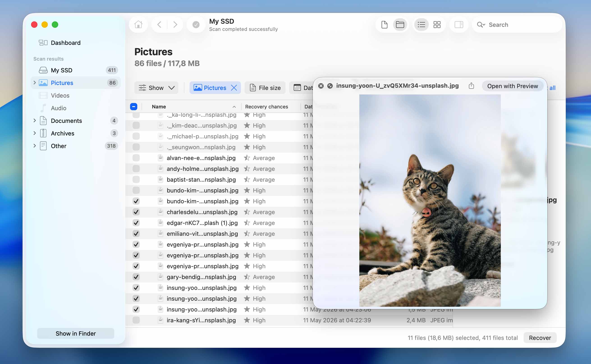Switch to the files view document icon
591x364 pixels.
(385, 25)
